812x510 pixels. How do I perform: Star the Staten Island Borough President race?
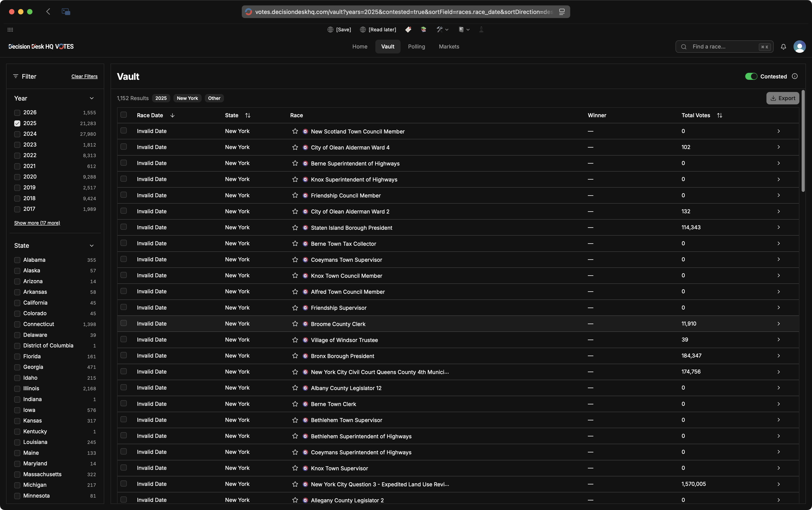(x=295, y=227)
